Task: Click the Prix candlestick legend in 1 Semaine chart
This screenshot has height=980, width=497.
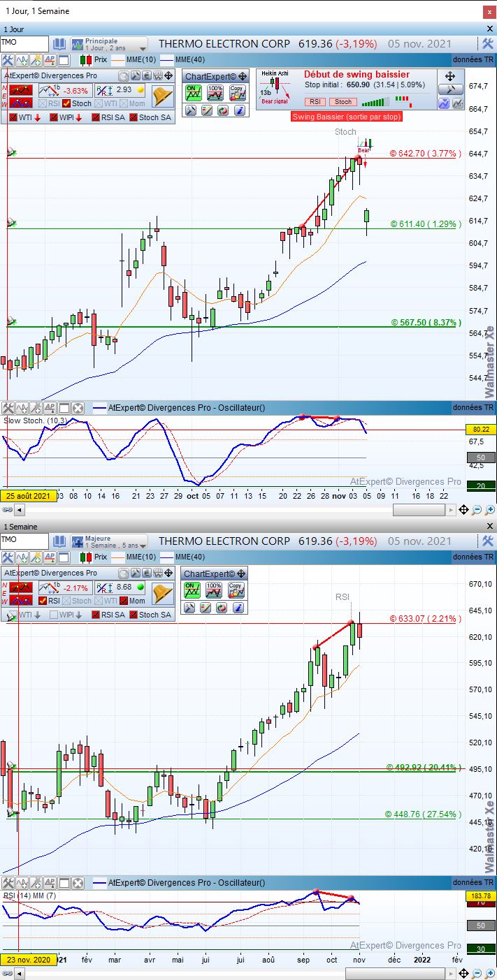Action: coord(94,557)
